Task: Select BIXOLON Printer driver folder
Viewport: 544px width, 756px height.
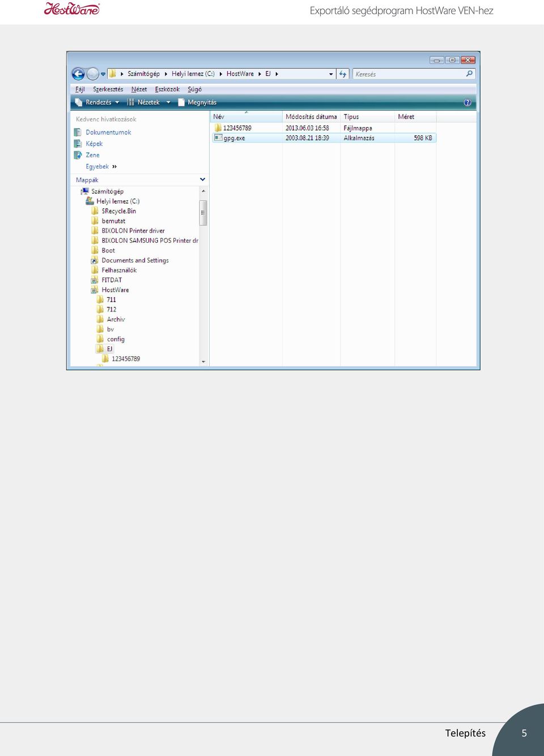Action: click(x=133, y=231)
